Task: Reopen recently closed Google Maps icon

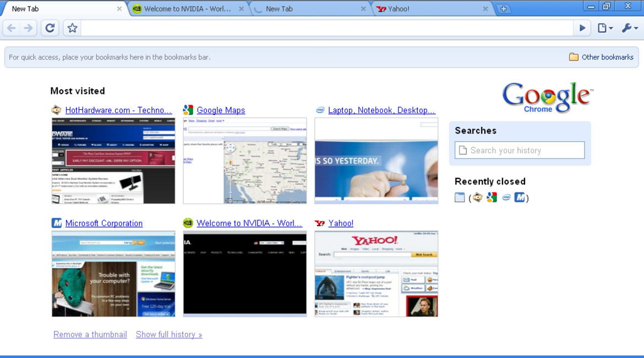Action: pos(492,197)
